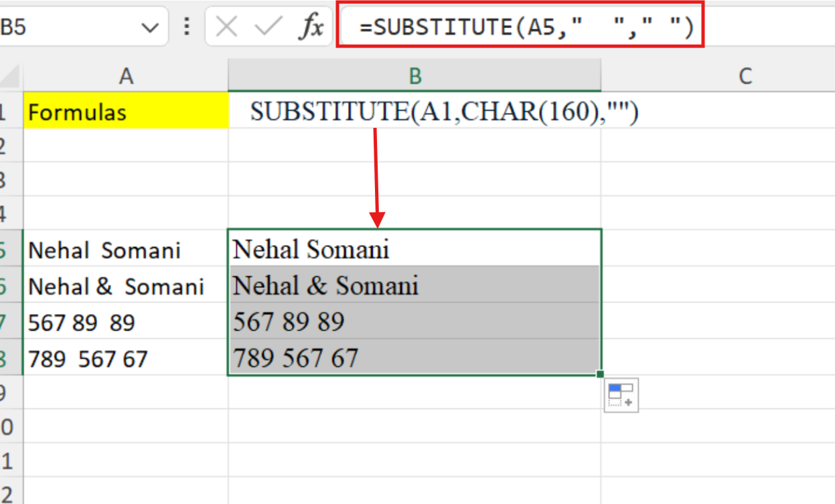Screen dimensions: 835x504
Task: Select column C header
Action: tap(745, 76)
